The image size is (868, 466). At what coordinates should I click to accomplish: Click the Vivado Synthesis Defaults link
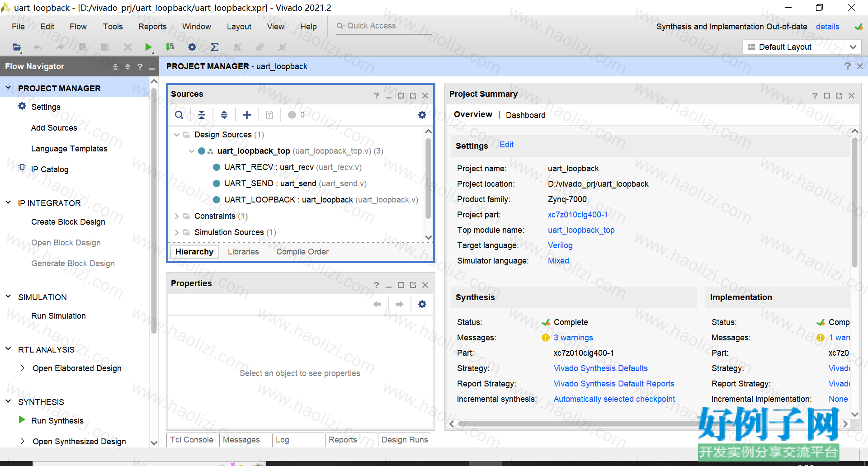600,368
